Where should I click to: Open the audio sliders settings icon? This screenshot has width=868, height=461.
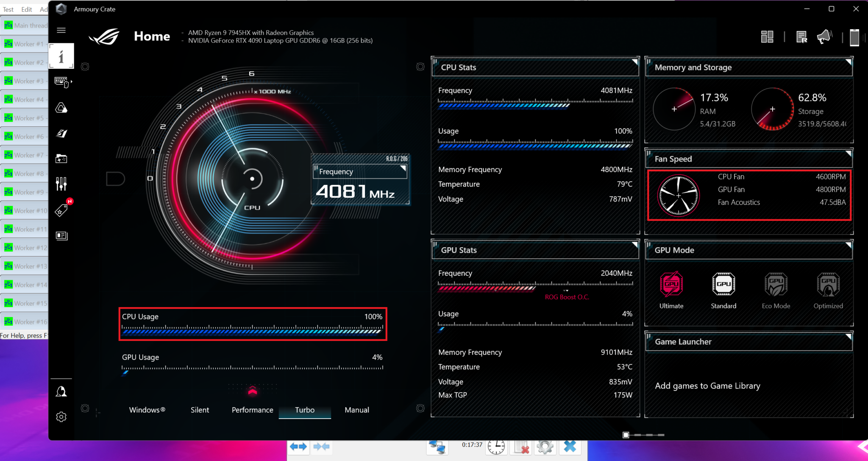[61, 183]
